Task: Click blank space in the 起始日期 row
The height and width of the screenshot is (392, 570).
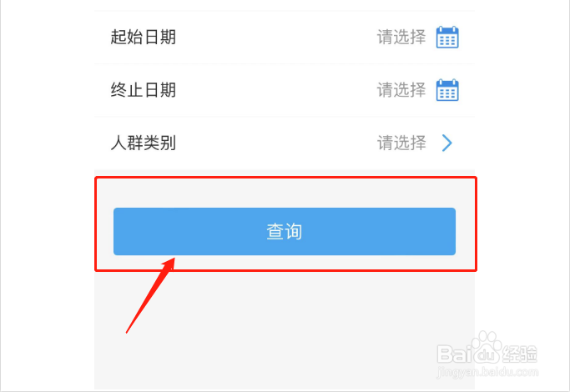Action: click(276, 37)
